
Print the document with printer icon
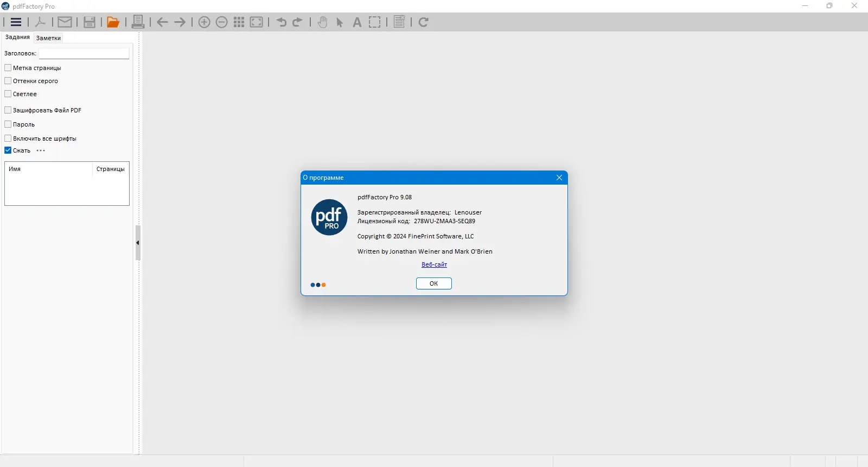point(138,22)
